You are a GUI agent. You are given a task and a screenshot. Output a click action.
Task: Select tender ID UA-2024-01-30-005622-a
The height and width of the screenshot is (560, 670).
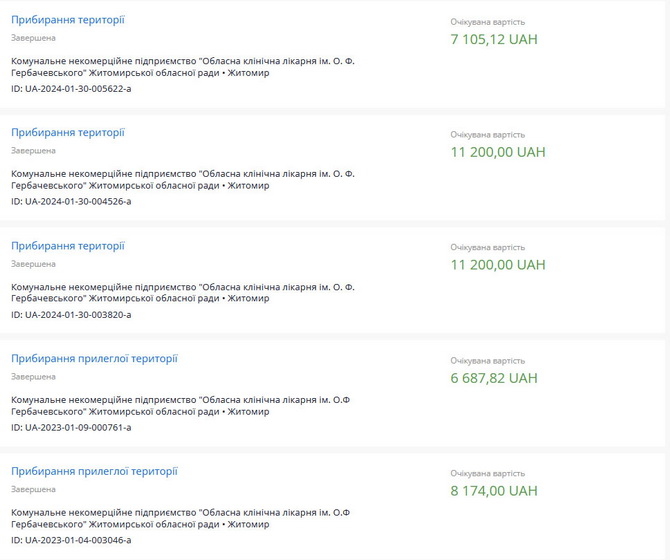point(71,89)
